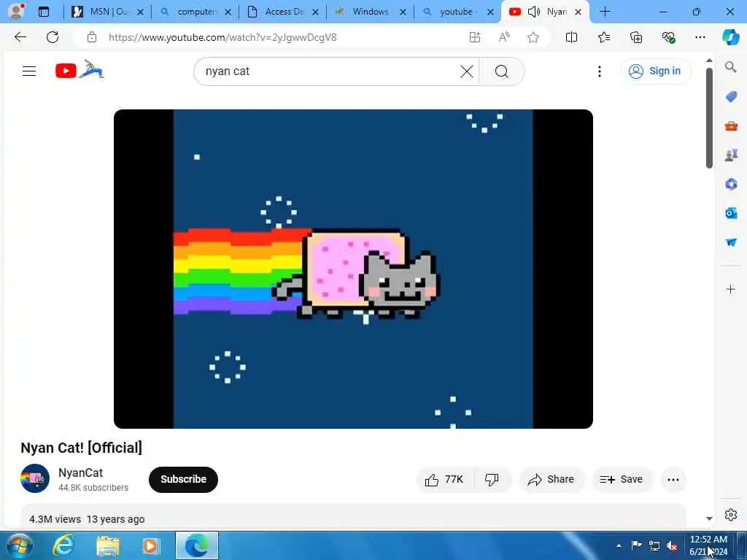Open sidebar Tools briefcase icon
Image resolution: width=747 pixels, height=560 pixels.
[x=731, y=126]
